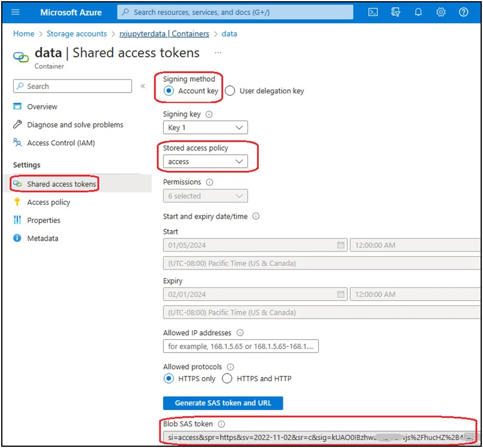The image size is (483, 448).
Task: Select the Account key signing method
Action: [x=169, y=91]
